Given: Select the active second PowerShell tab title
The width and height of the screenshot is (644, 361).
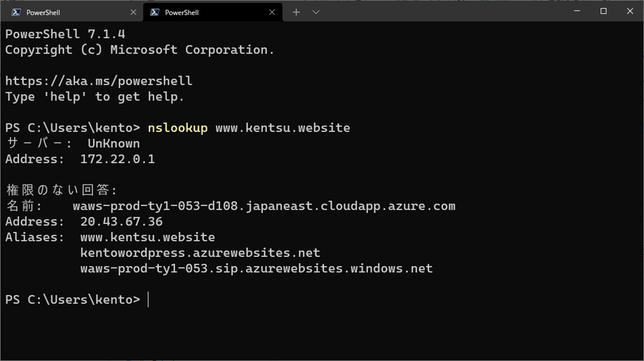Looking at the screenshot, I should click(182, 12).
